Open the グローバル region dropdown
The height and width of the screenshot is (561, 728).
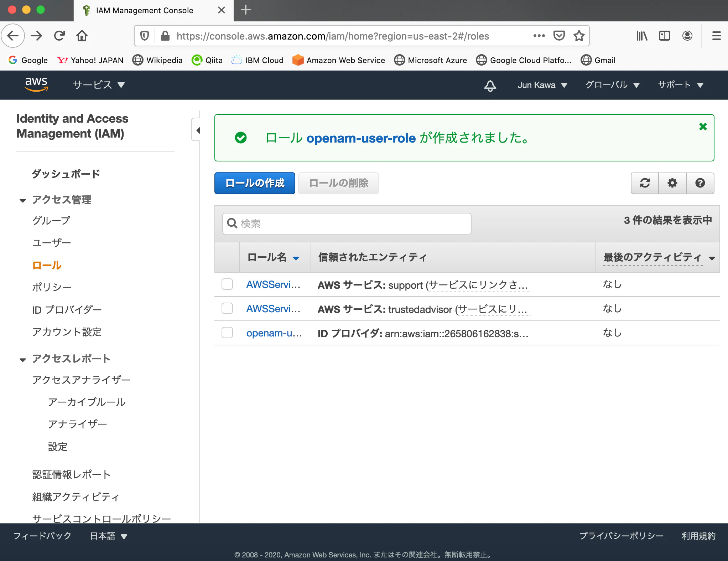(613, 85)
